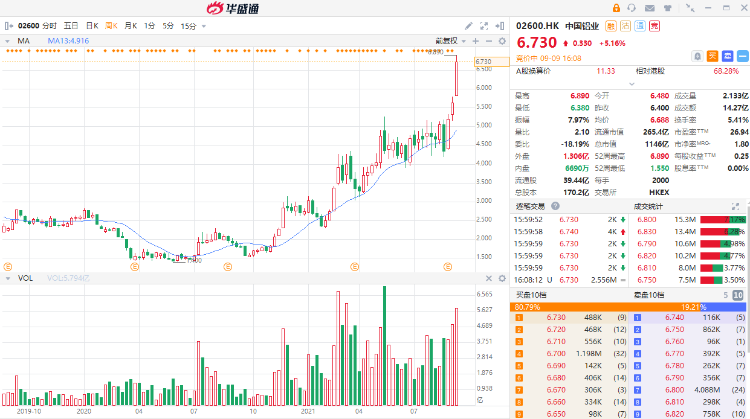Open help icon beside 逐笔交易

click(555, 206)
